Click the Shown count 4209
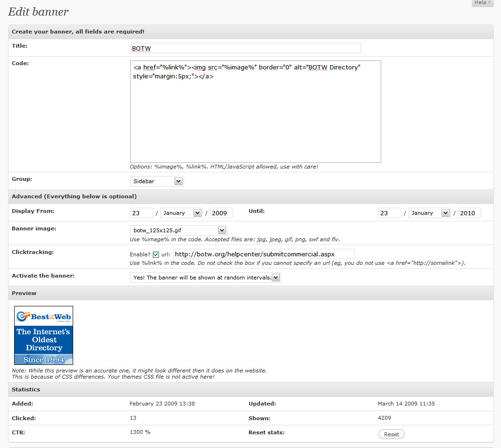The width and height of the screenshot is (501, 448). [384, 418]
